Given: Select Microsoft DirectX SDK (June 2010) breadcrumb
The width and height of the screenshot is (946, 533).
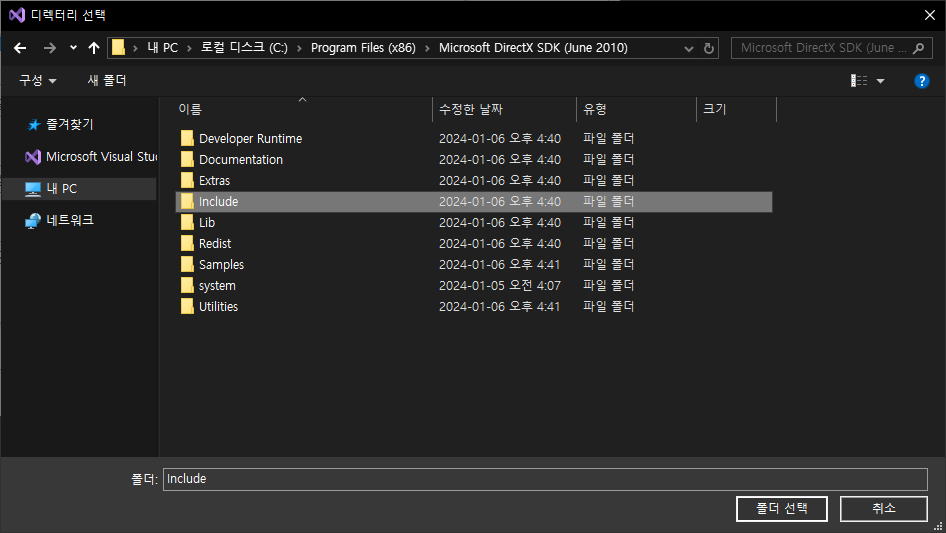Looking at the screenshot, I should tap(533, 48).
